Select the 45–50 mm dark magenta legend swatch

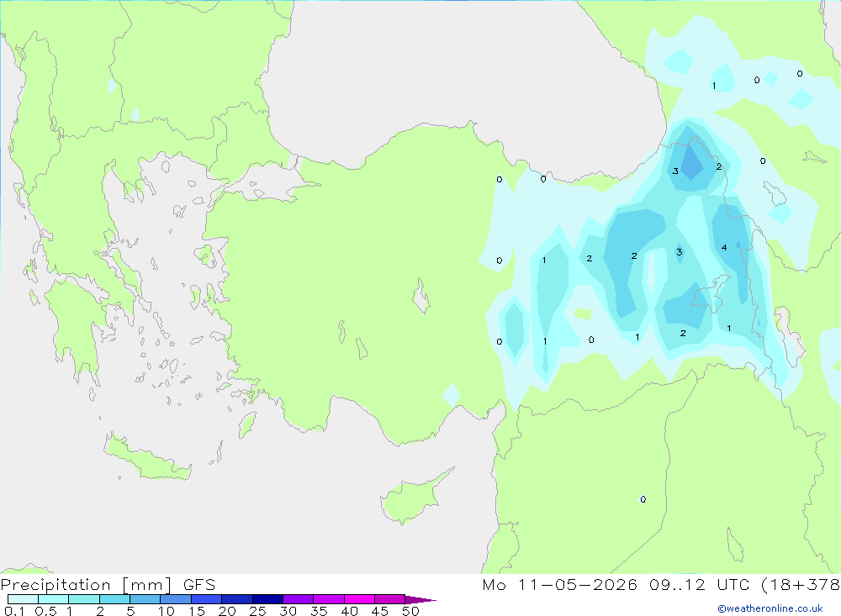click(390, 599)
